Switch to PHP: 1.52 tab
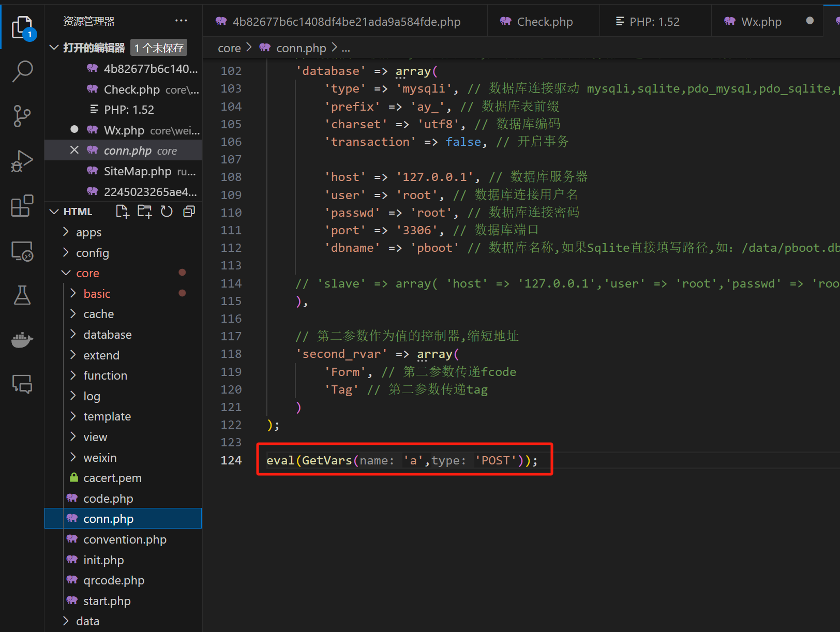 point(655,22)
